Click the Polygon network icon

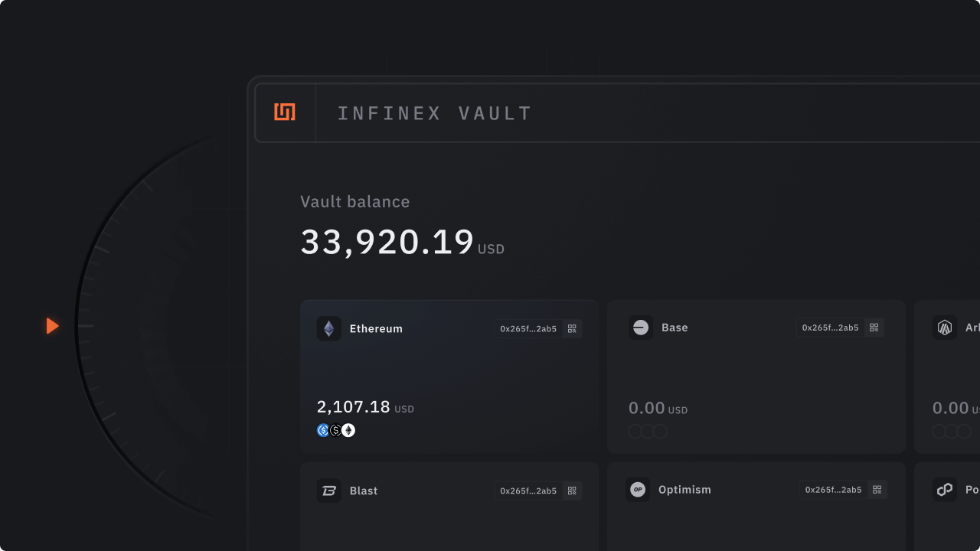945,490
